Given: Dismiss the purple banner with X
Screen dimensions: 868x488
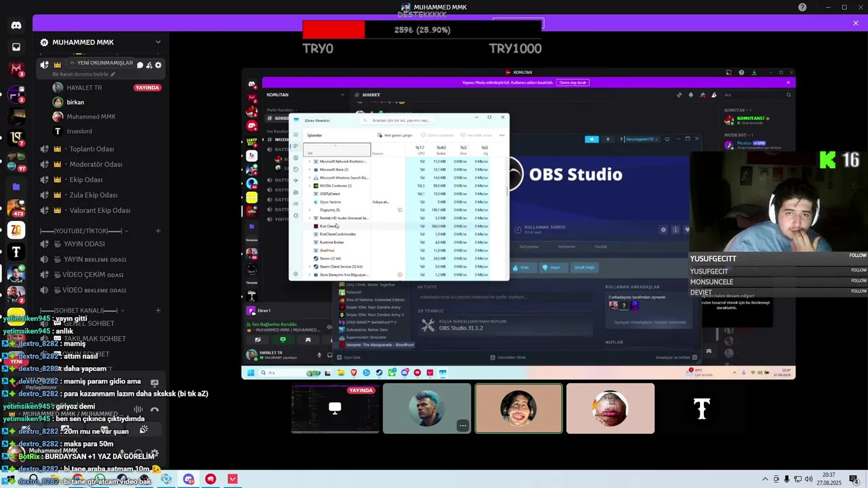Looking at the screenshot, I should (x=855, y=23).
